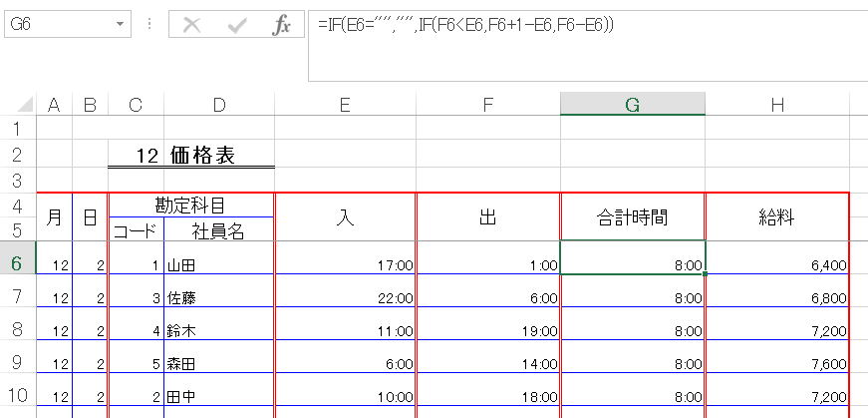
Task: Click the 17:00 entry time cell
Action: [x=346, y=257]
